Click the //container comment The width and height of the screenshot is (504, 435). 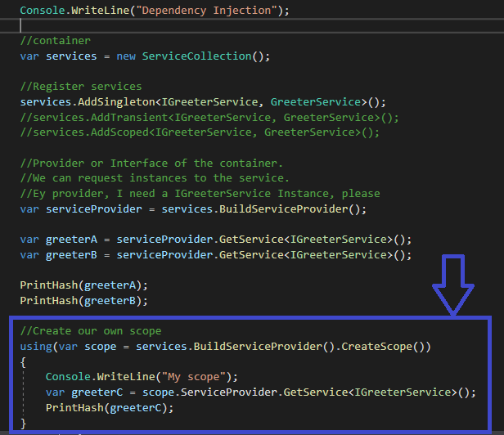click(x=56, y=41)
